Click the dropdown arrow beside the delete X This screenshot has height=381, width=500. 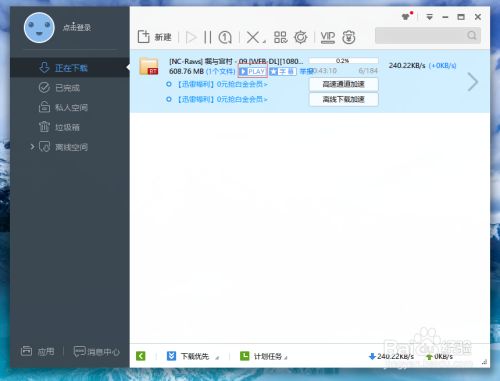click(x=264, y=42)
